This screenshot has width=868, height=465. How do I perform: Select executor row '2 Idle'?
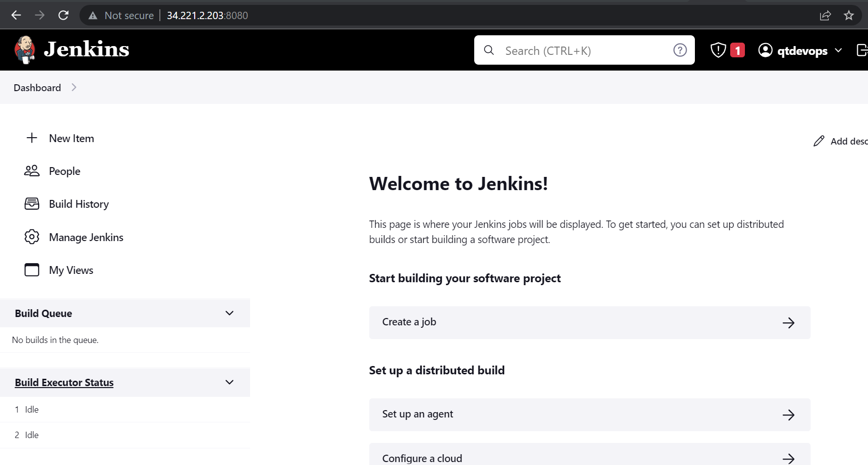point(125,435)
